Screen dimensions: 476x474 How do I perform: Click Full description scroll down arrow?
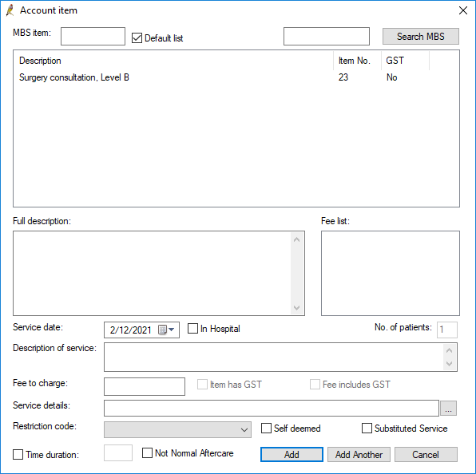pos(297,307)
